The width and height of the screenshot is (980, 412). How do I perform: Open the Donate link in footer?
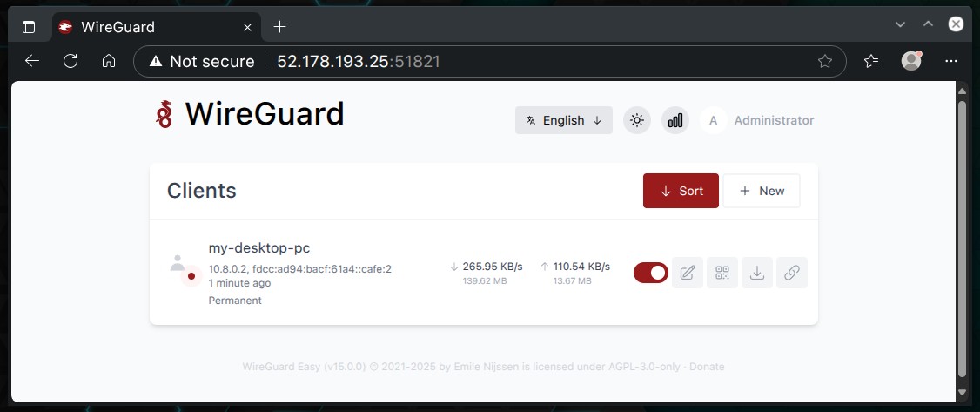coord(707,367)
